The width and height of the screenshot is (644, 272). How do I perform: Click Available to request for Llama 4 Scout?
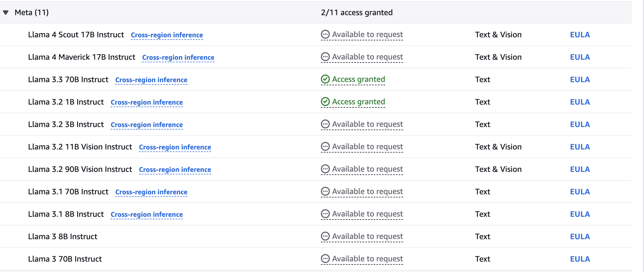coord(367,34)
